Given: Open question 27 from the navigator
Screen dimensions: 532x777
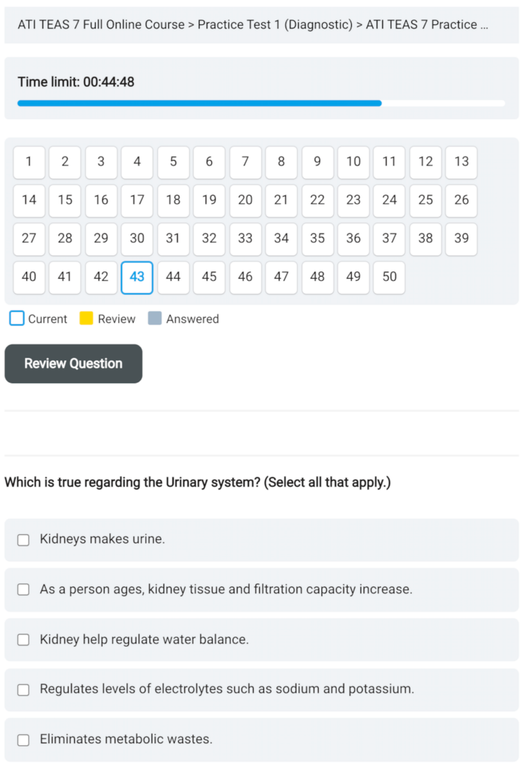Looking at the screenshot, I should pos(29,238).
